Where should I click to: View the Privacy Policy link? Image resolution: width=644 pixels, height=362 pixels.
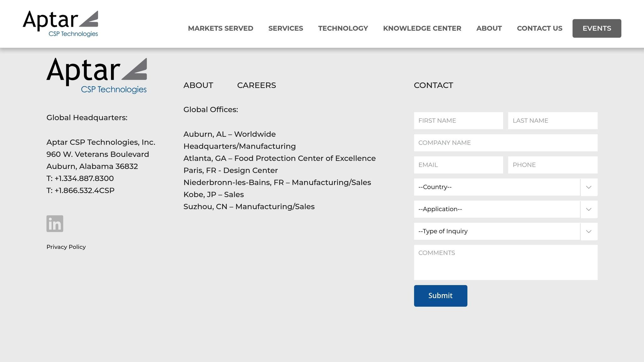click(x=66, y=247)
